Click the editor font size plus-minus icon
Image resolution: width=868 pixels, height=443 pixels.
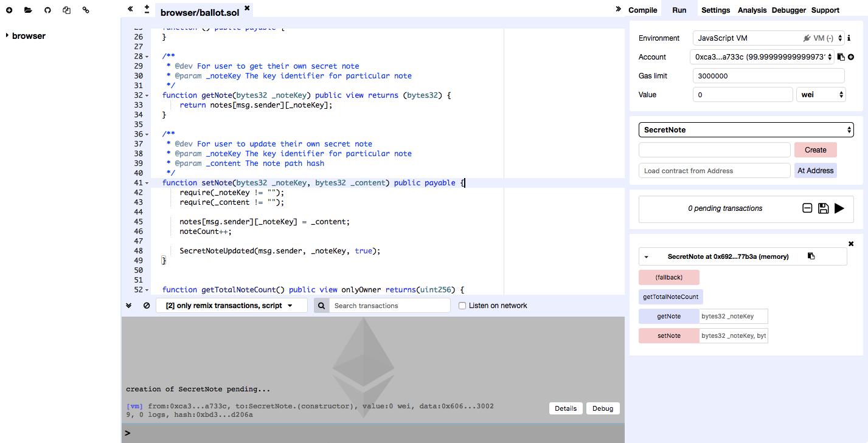[147, 9]
